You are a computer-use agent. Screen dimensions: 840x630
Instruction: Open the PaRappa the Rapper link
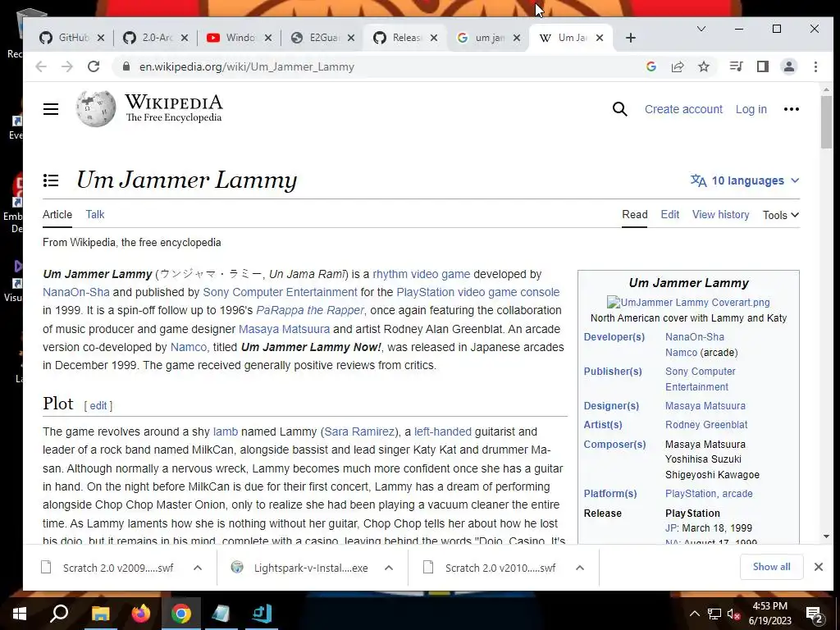(x=310, y=311)
